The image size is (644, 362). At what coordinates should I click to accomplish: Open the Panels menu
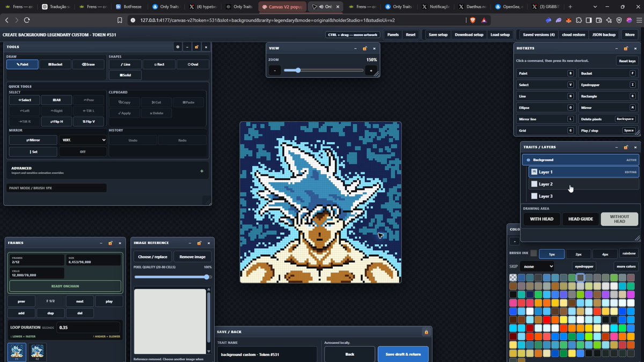click(393, 34)
